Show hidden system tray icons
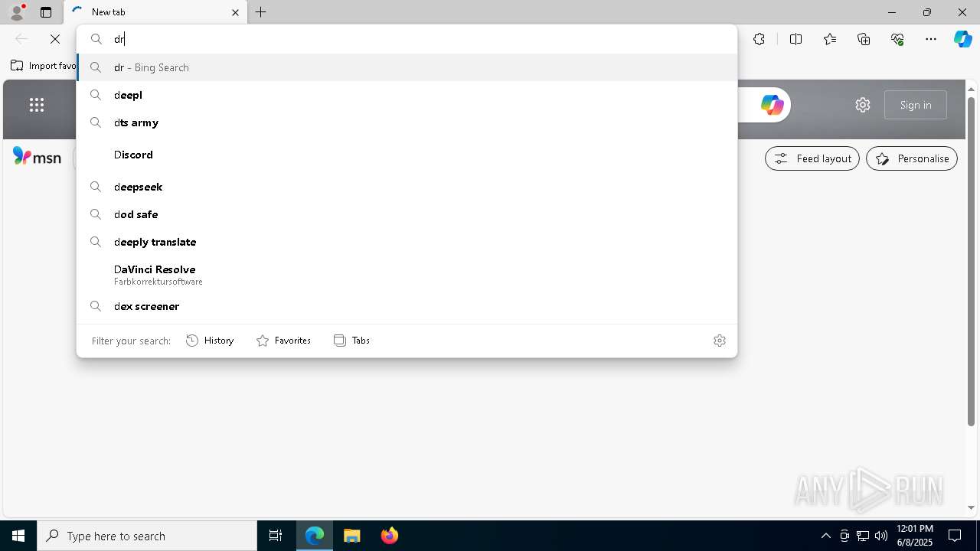This screenshot has width=980, height=551. [x=825, y=536]
